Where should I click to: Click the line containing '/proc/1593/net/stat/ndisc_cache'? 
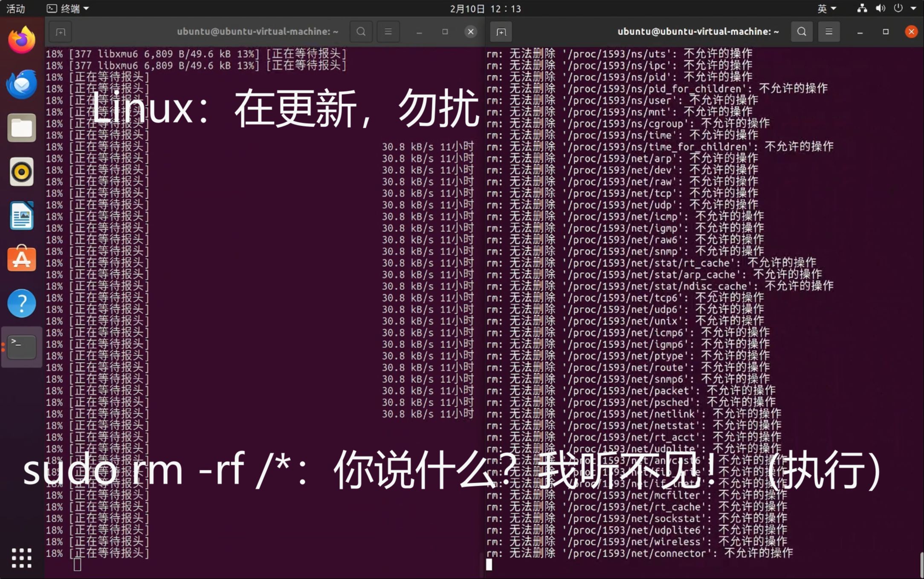pos(660,286)
